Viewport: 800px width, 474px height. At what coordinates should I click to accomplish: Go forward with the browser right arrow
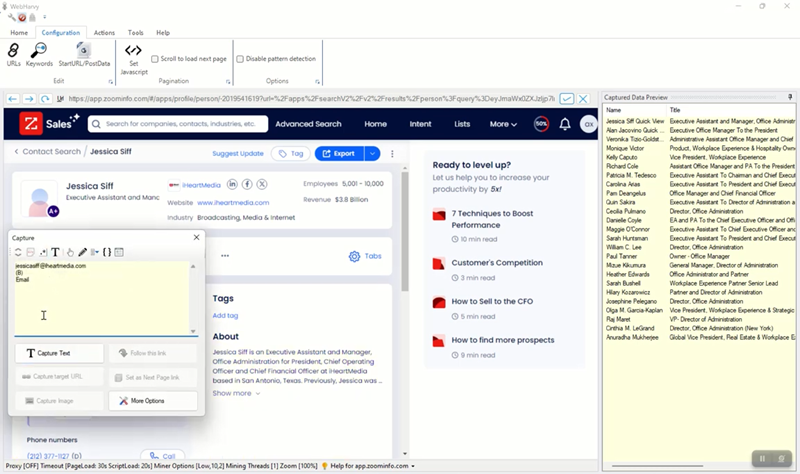coord(29,98)
